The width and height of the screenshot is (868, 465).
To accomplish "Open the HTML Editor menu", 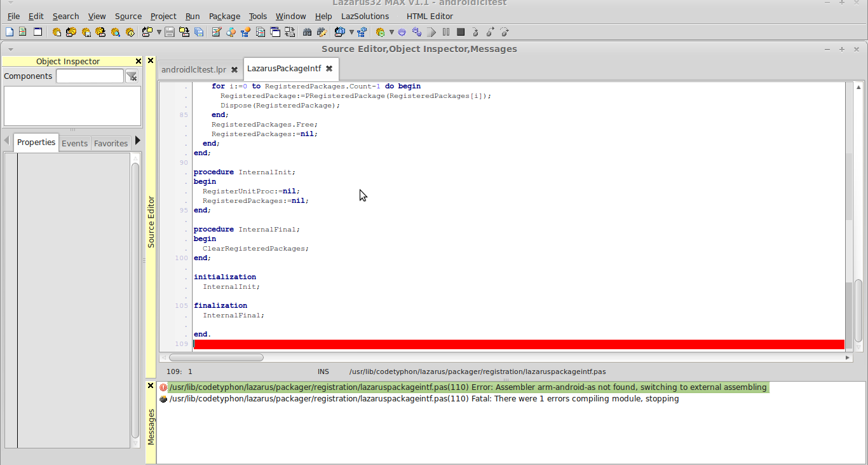I will point(430,16).
